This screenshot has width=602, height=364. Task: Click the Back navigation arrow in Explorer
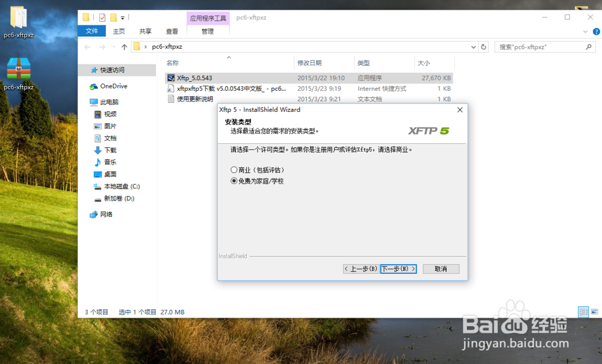pyautogui.click(x=87, y=47)
